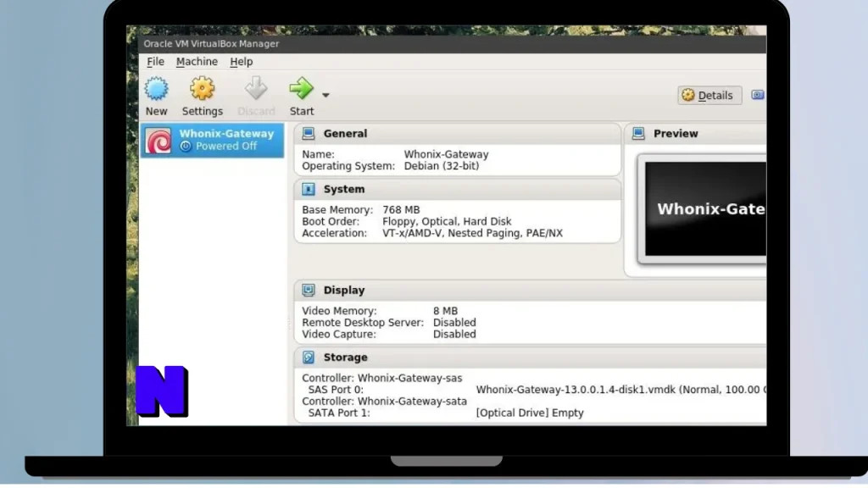Open the Display section header
Screen dimensions: 868x488
tap(531, 290)
